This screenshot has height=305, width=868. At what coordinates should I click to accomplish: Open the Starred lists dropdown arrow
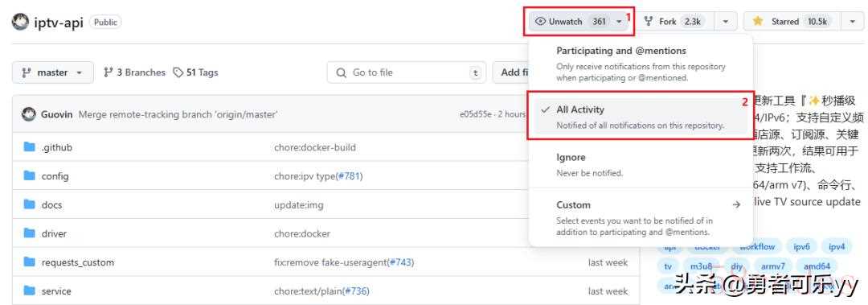click(852, 22)
